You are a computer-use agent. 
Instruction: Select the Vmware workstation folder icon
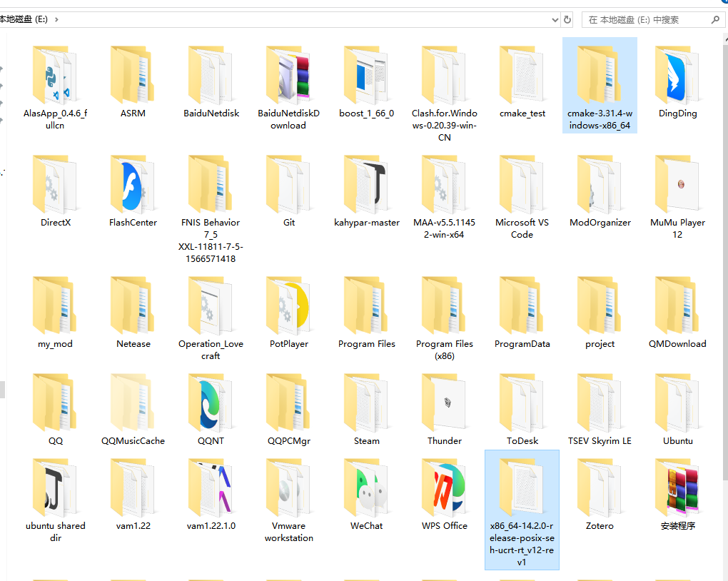click(x=288, y=487)
